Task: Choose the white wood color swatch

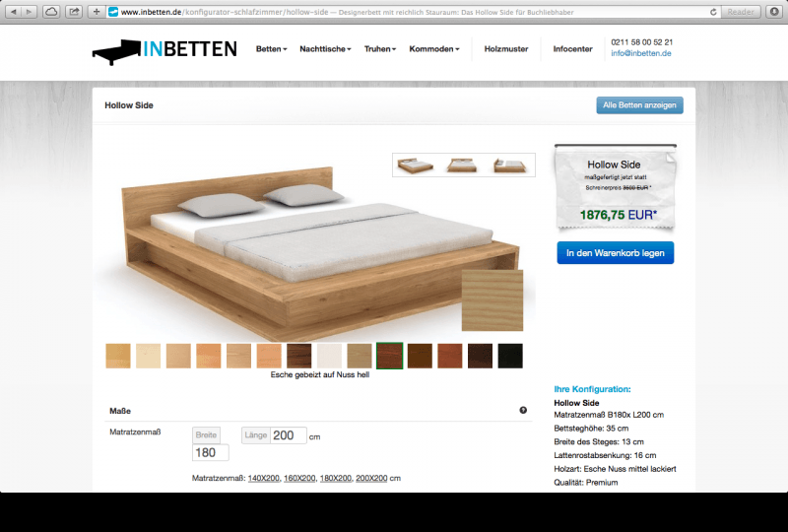Action: click(329, 356)
